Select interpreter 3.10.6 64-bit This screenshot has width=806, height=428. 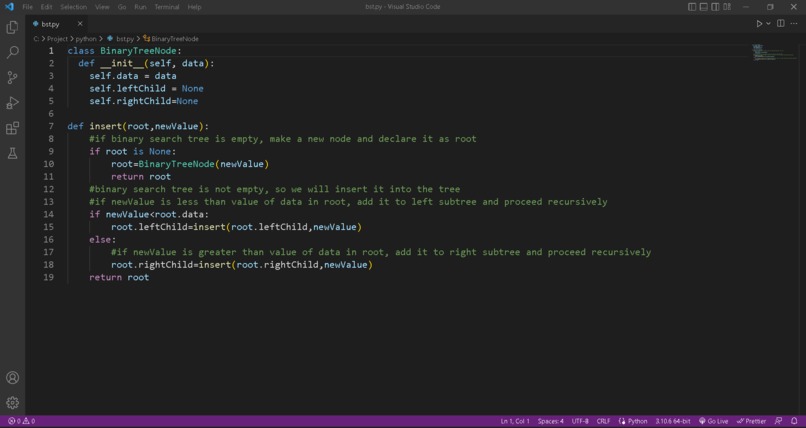tap(672, 421)
